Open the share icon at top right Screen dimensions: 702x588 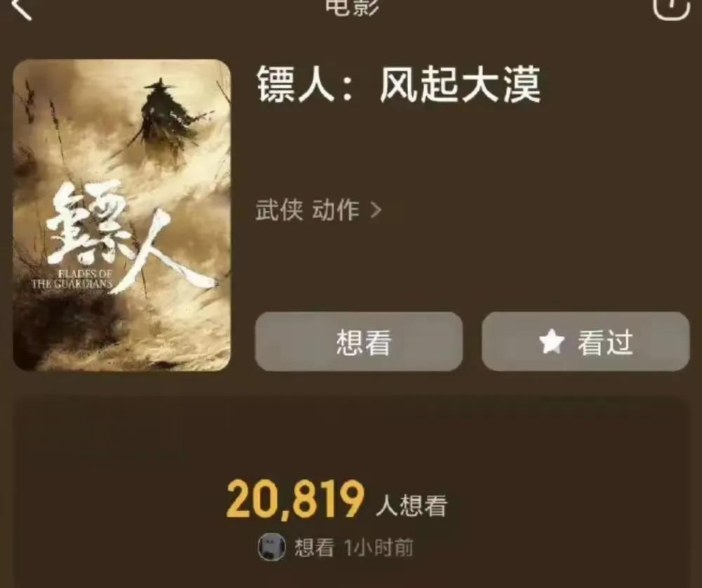[x=671, y=8]
